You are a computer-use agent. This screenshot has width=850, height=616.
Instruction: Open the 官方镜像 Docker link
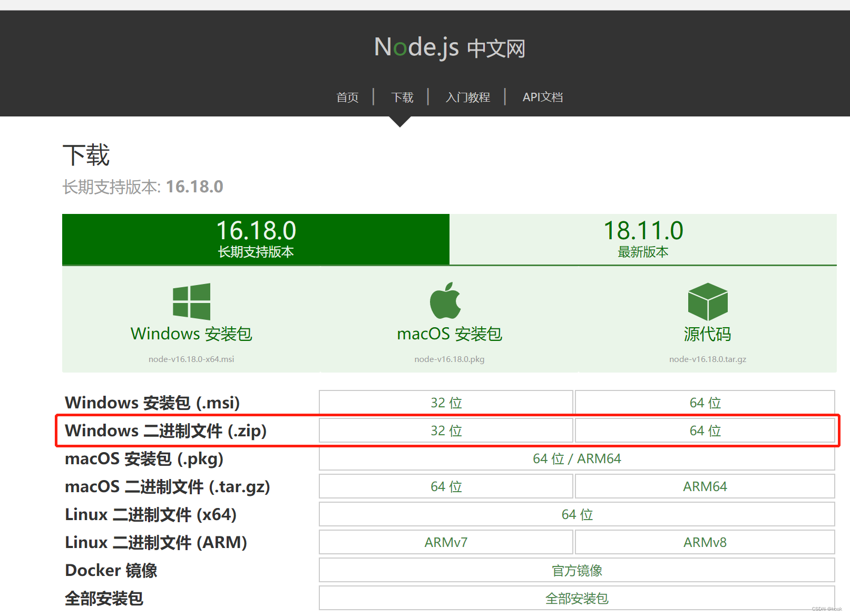577,570
